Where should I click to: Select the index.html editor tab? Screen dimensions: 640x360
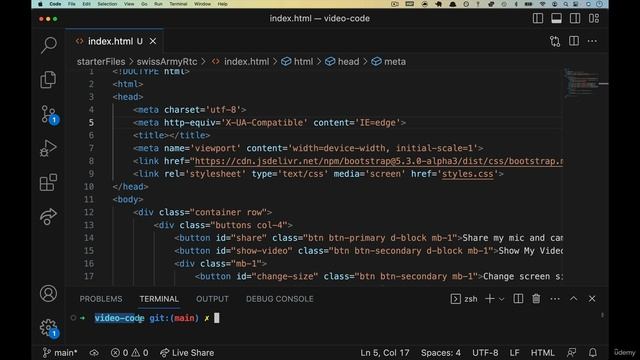[x=115, y=41]
